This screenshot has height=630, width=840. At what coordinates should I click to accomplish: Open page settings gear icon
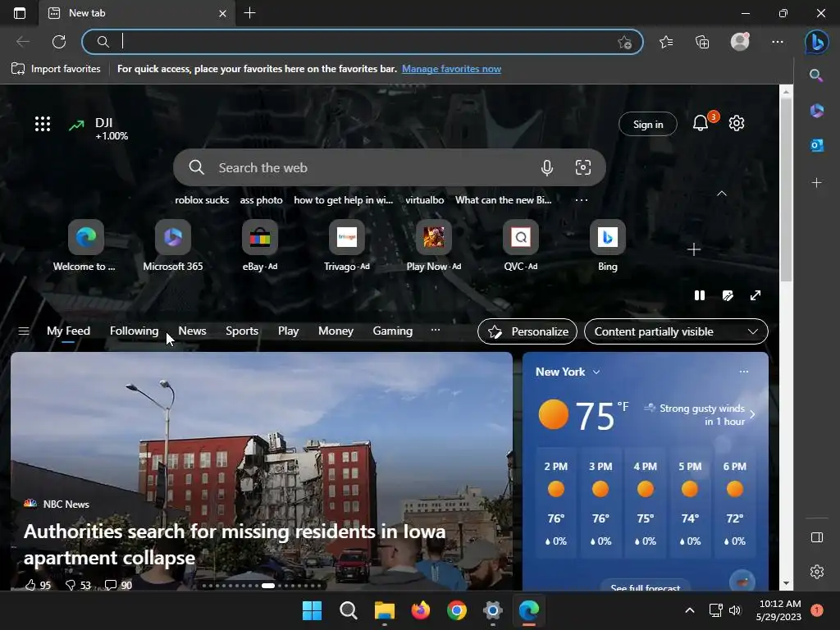point(737,123)
